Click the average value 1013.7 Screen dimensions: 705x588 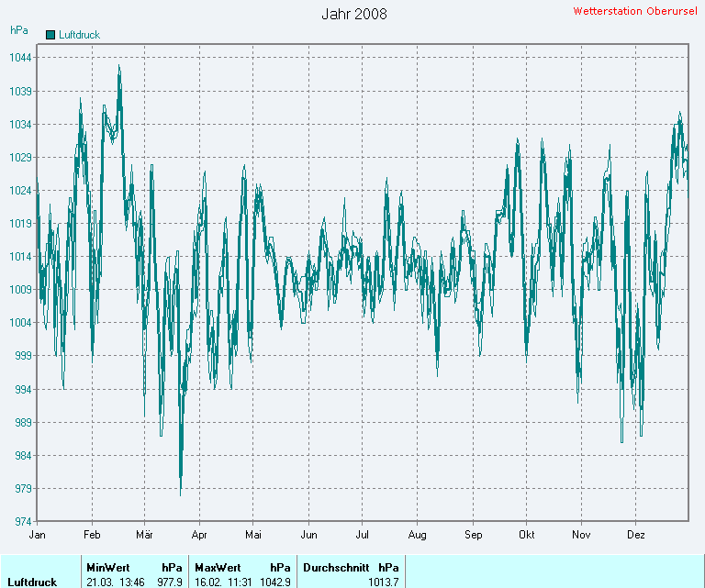click(384, 582)
